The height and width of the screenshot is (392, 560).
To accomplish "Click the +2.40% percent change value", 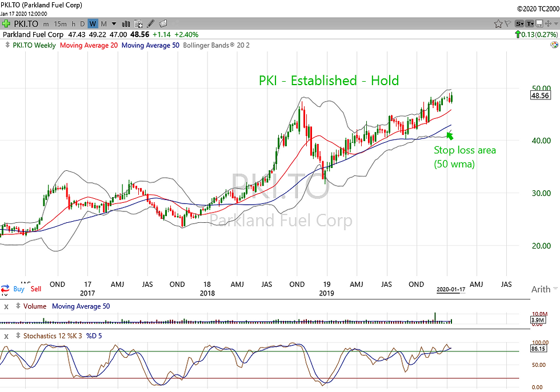I will (186, 35).
